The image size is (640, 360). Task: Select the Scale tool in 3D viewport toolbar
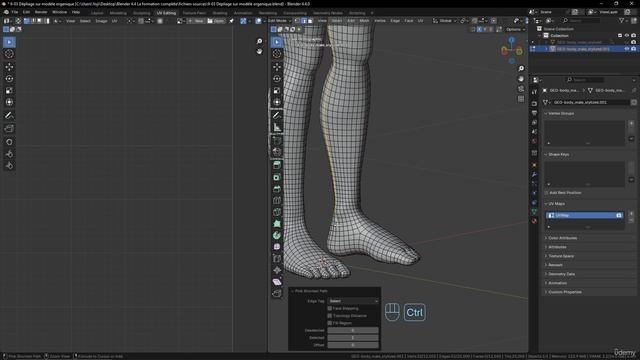pos(277,90)
